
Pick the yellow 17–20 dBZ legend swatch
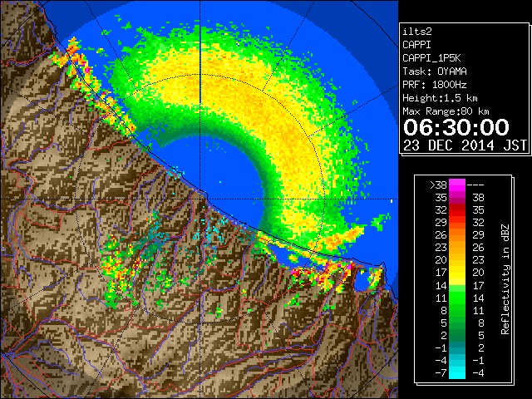click(x=457, y=273)
